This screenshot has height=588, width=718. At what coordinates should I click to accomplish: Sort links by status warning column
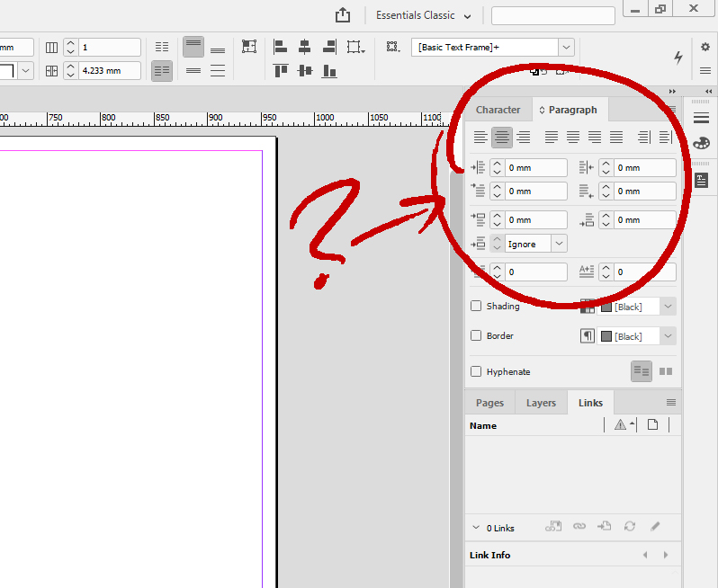[x=621, y=424]
